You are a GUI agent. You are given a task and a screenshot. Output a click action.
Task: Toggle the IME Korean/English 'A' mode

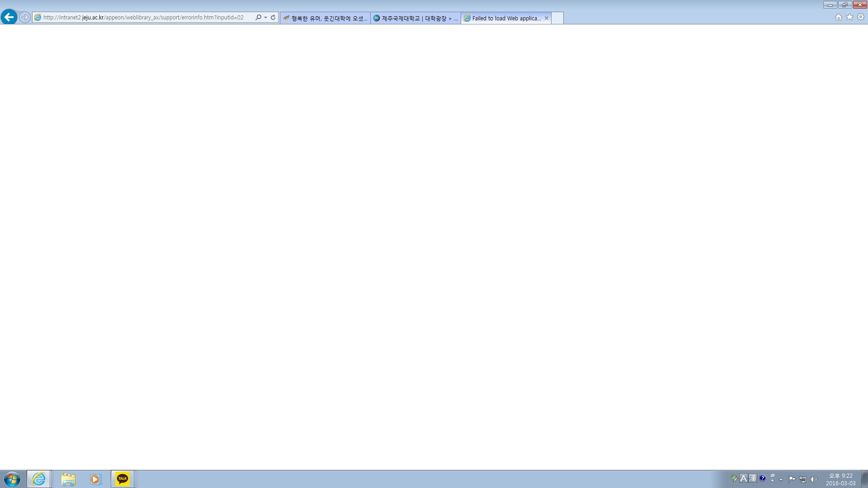point(744,478)
